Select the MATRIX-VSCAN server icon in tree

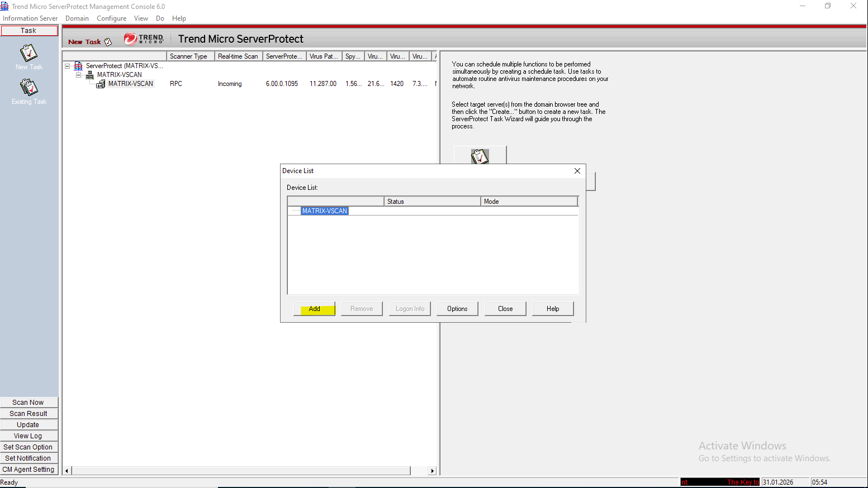101,84
